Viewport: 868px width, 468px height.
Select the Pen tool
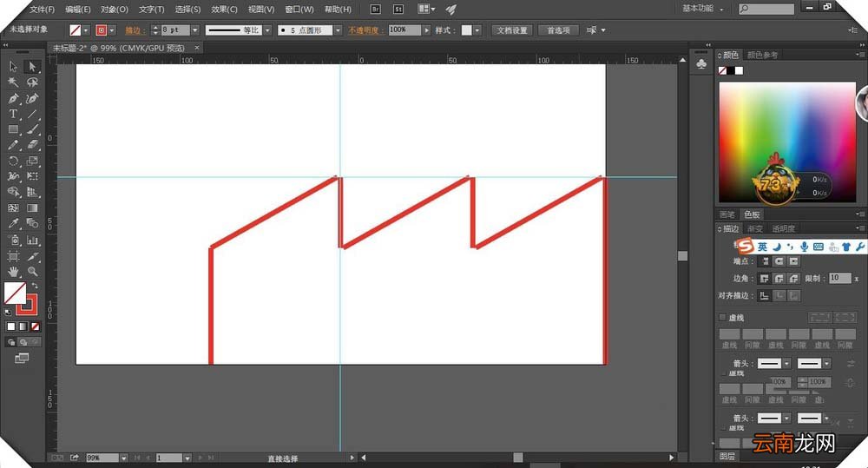[13, 99]
